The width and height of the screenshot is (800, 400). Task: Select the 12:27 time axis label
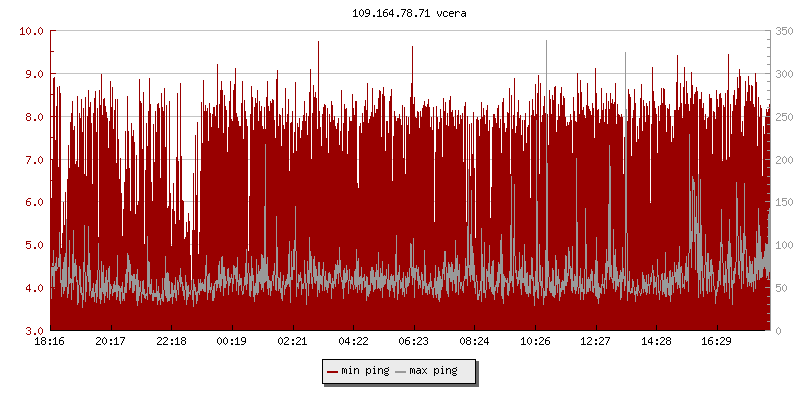coord(595,342)
